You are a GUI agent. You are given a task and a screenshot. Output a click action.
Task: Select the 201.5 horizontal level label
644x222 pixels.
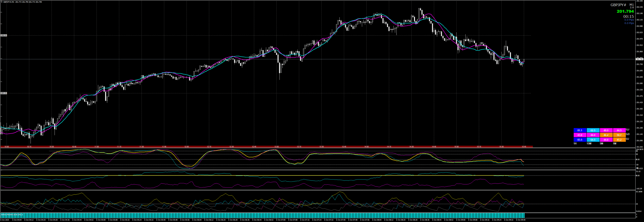[x=4, y=93]
